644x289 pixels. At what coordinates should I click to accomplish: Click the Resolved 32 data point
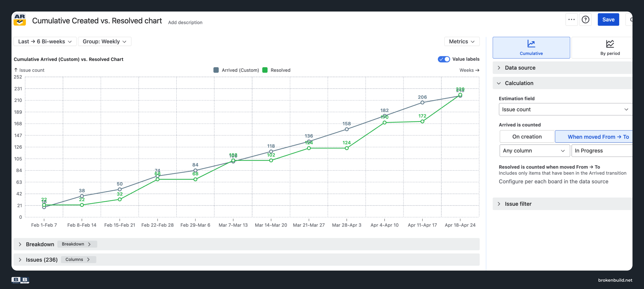[119, 199]
